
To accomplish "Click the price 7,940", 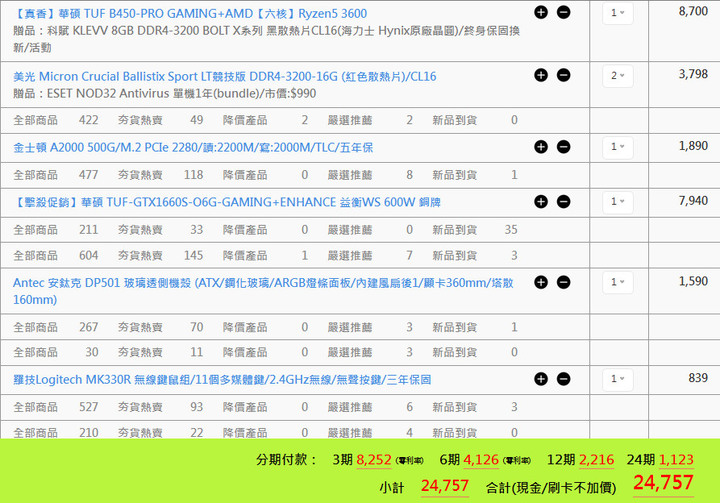I will coord(693,201).
